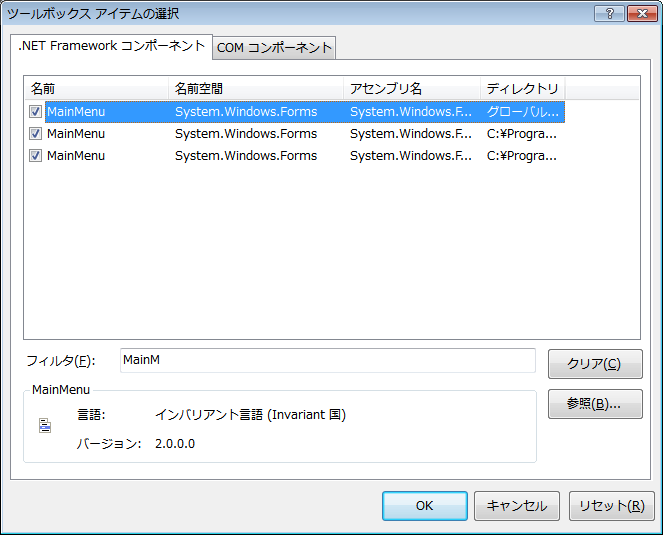Select the .NET Framework コンポーネント tab
The height and width of the screenshot is (535, 663).
(x=111, y=46)
